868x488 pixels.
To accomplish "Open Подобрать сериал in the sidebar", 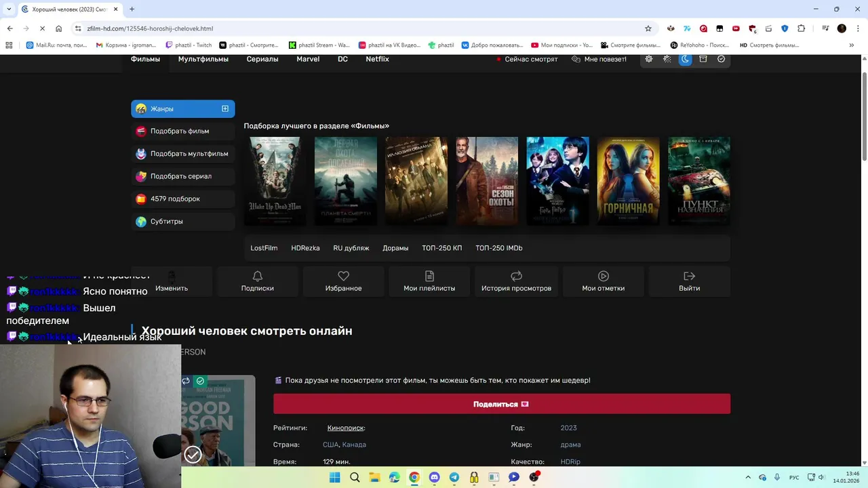I will tap(183, 176).
